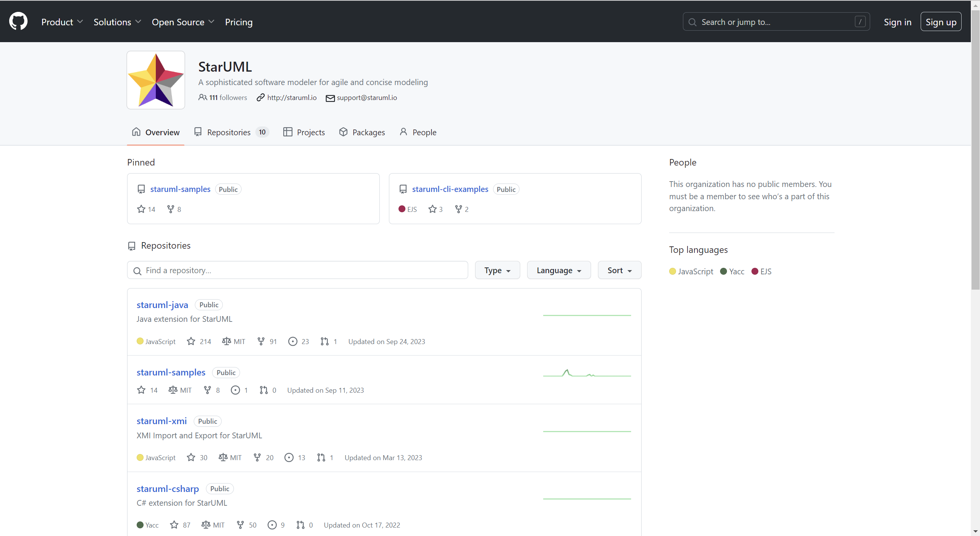Click the pull requests icon in staruml-samples list row
Screen dimensions: 980x536
pos(264,390)
